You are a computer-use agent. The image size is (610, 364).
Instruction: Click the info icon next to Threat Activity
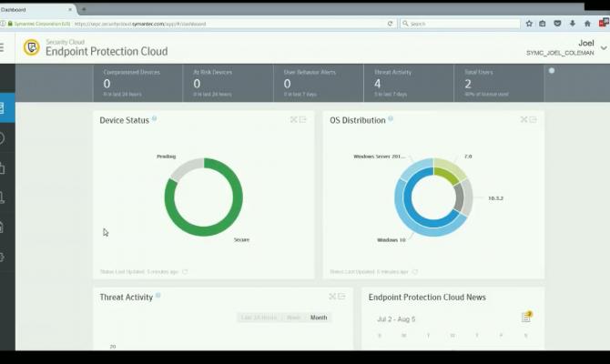coord(158,296)
